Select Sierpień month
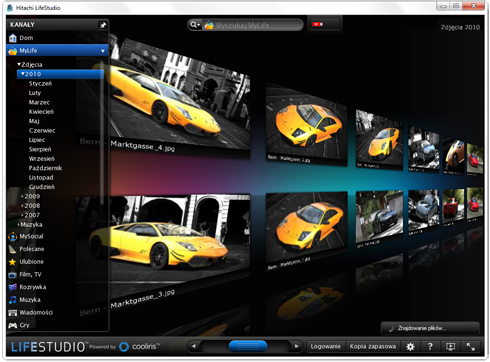This screenshot has height=362, width=490. point(40,149)
